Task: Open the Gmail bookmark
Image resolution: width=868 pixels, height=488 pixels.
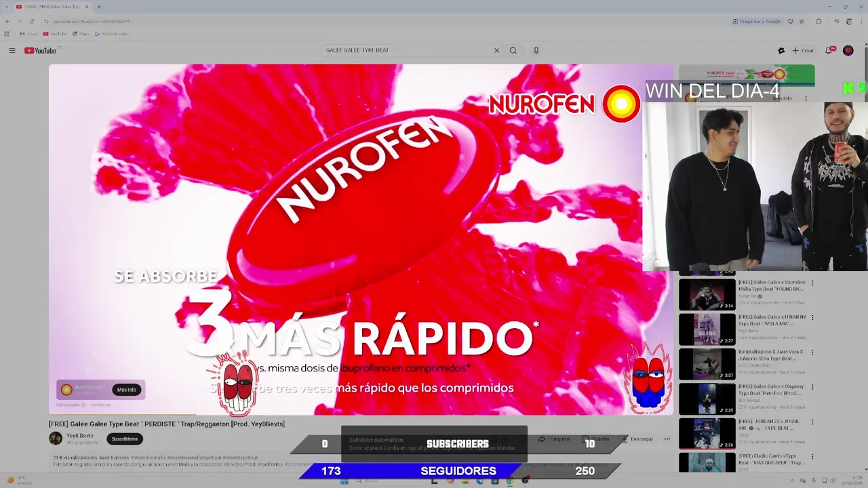Action: pos(29,34)
